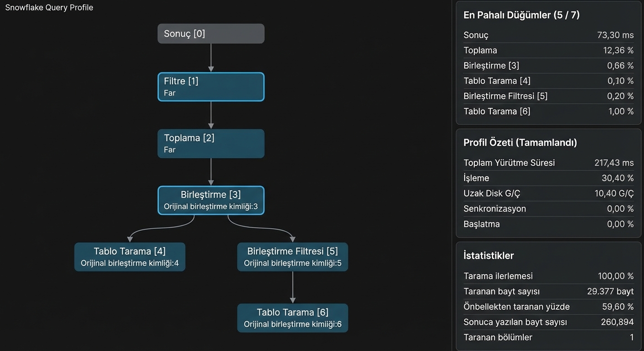
Task: Select the Toplama [2] node
Action: point(211,144)
